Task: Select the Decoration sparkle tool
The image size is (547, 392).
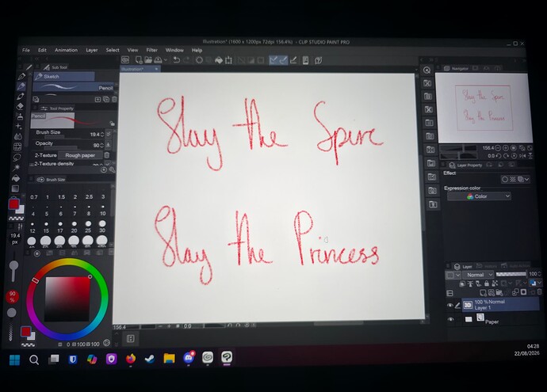Action: [x=19, y=126]
